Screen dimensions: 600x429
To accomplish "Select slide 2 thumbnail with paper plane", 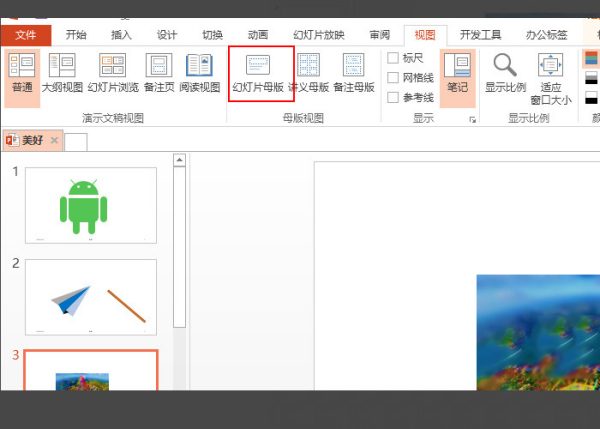I will (x=91, y=297).
